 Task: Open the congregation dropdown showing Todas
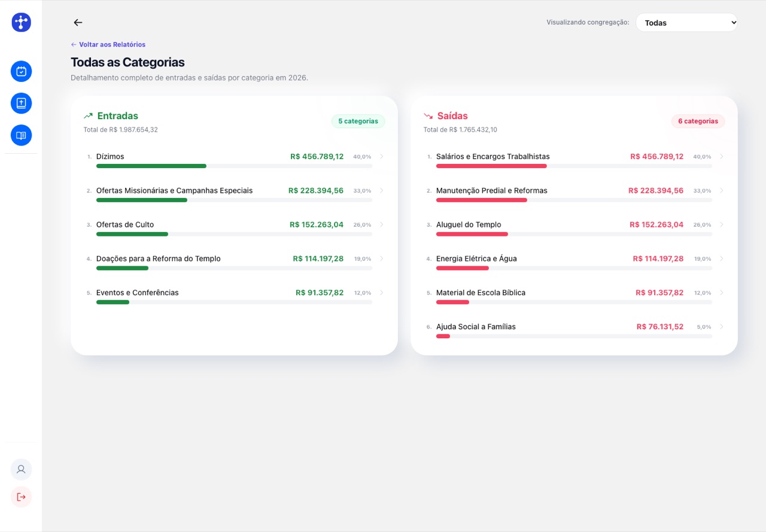click(x=686, y=23)
